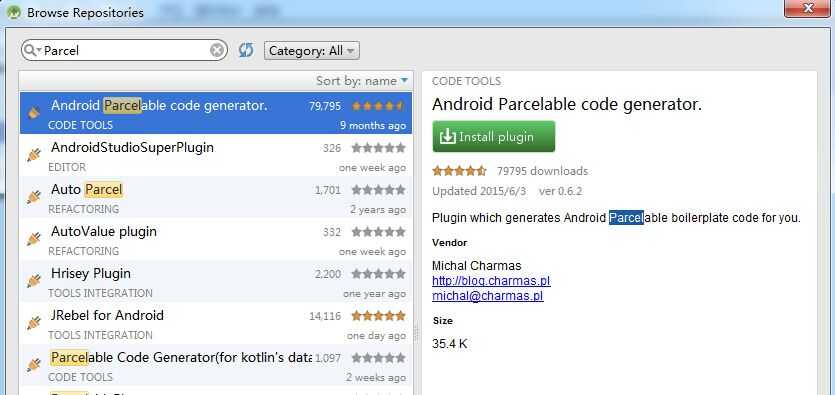Screen dimensions: 835x395
Task: Install the Android Parcelable code generator plugin
Action: [494, 137]
